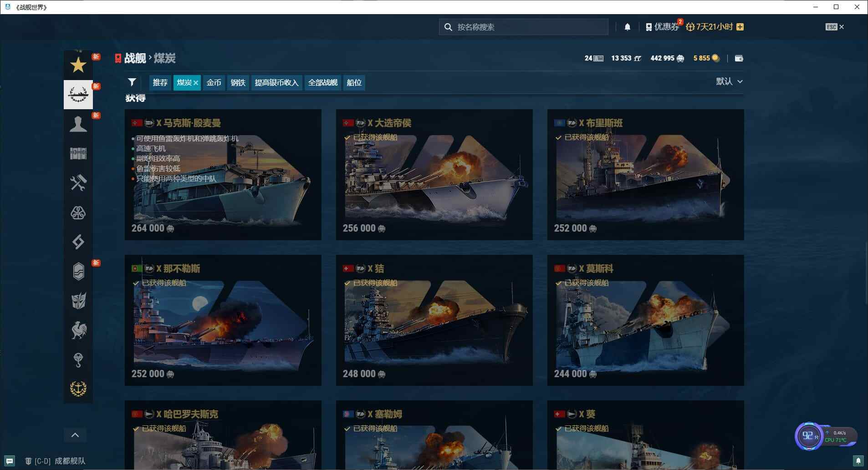Viewport: 868px width, 470px height.
Task: Remove the 煤炭 filter with its X
Action: coord(196,83)
